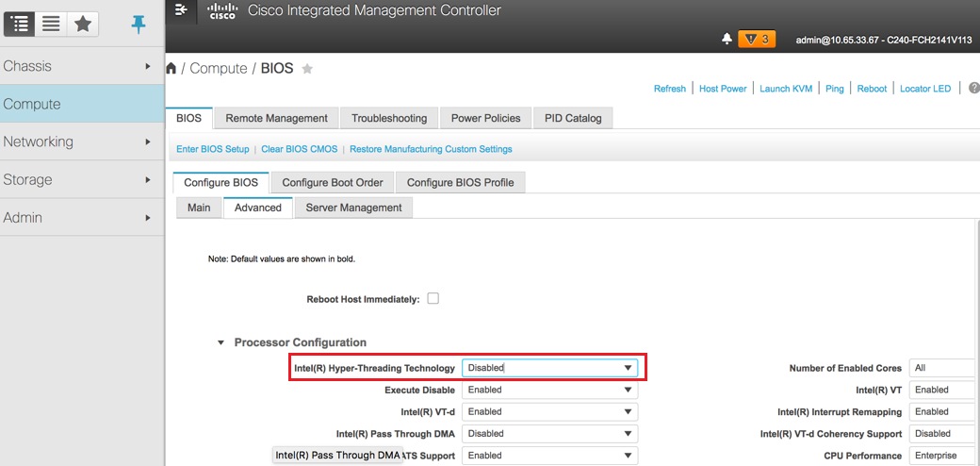Open Number of Enabled Cores dropdown

coord(942,369)
